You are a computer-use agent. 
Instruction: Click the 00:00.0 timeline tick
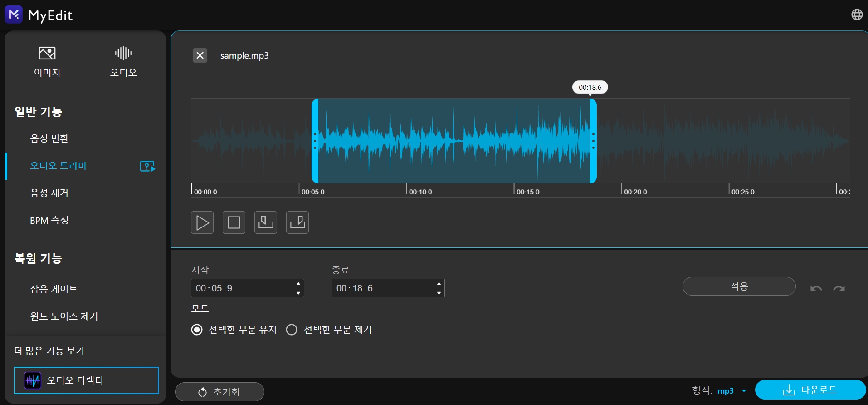[x=205, y=191]
